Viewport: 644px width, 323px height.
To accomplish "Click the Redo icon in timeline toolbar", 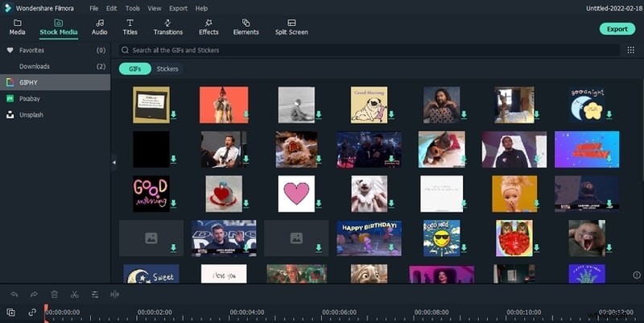I will 34,294.
